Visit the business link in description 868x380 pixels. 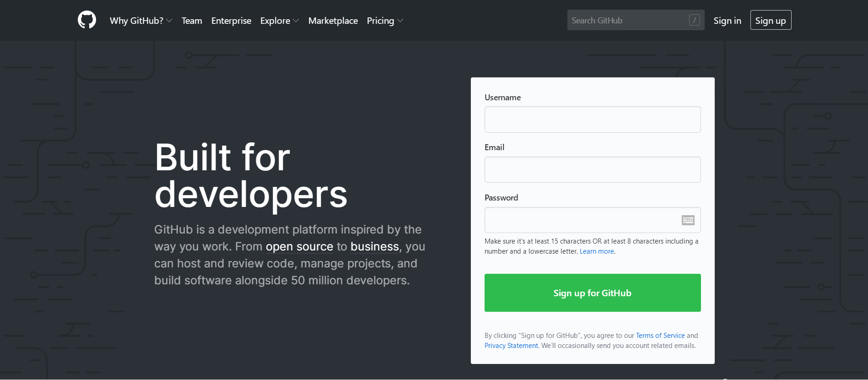(375, 247)
